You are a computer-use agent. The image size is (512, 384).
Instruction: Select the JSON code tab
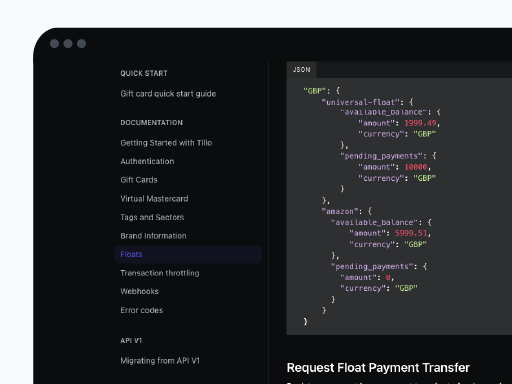click(x=301, y=70)
